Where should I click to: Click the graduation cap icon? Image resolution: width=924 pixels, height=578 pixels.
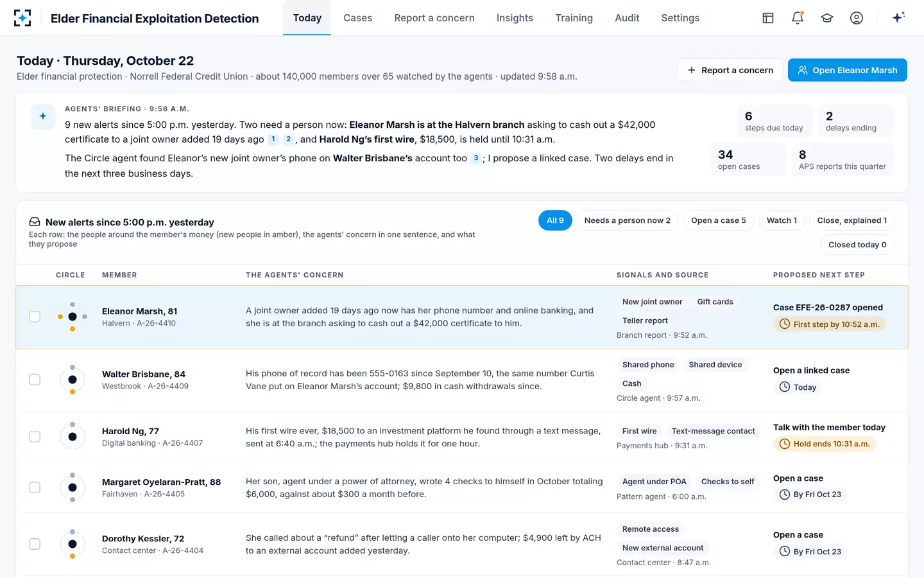coord(827,18)
